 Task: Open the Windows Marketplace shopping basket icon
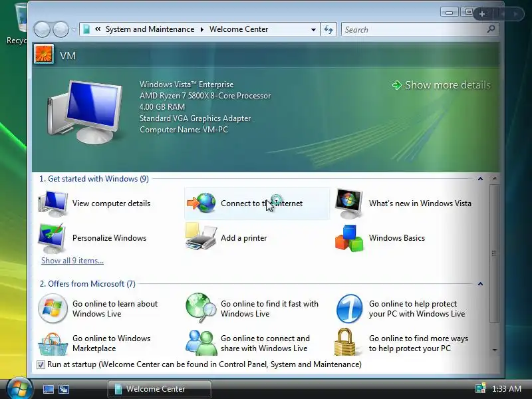(53, 343)
